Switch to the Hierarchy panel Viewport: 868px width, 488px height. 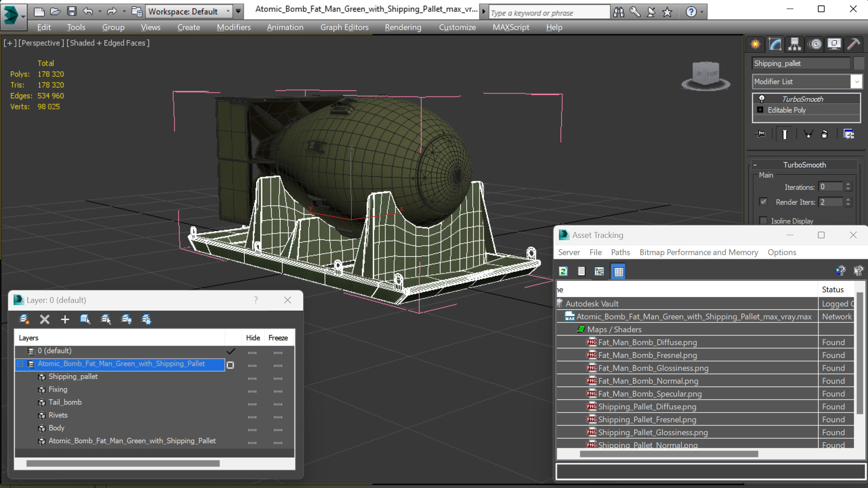point(794,44)
